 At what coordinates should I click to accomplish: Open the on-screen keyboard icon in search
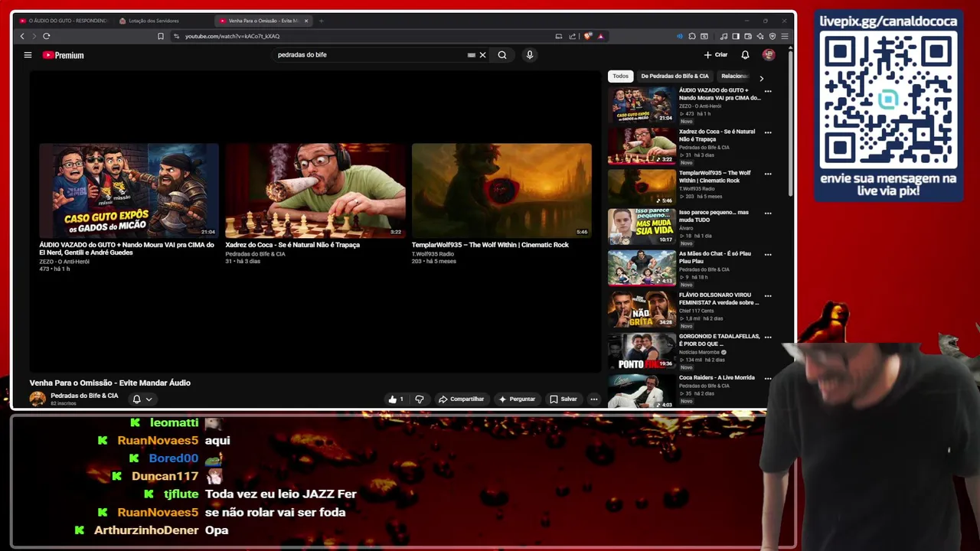point(471,55)
